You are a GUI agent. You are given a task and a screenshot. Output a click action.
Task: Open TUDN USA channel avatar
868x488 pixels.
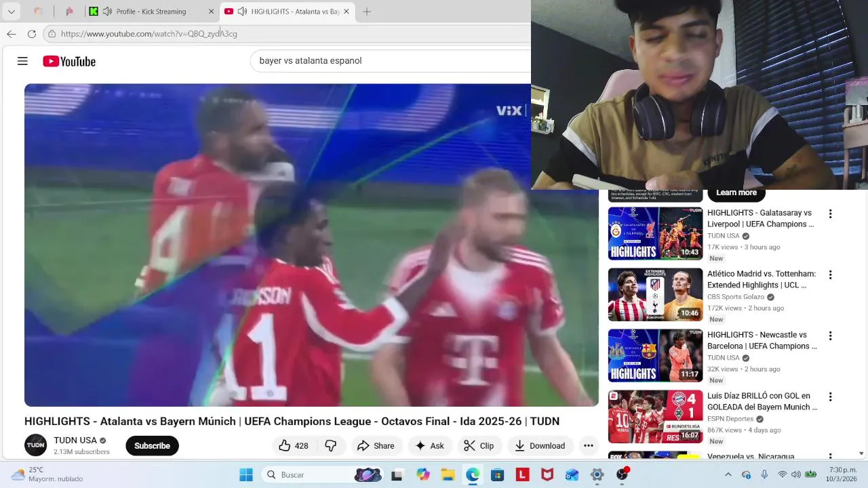click(x=36, y=445)
